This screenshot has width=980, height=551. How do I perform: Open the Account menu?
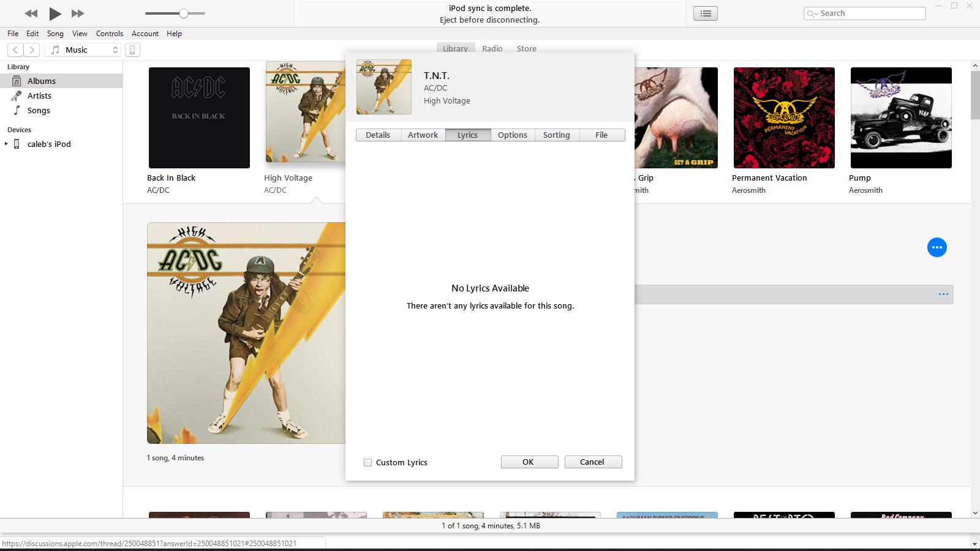point(145,34)
